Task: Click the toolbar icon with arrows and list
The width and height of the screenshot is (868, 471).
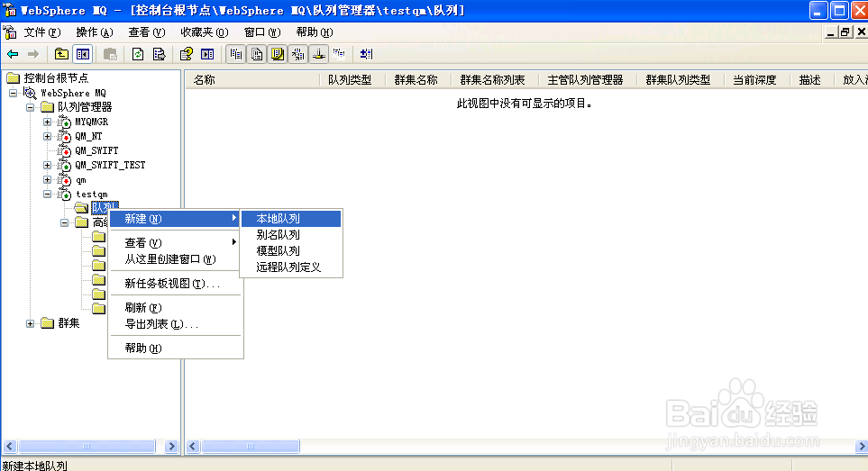Action: pos(298,54)
